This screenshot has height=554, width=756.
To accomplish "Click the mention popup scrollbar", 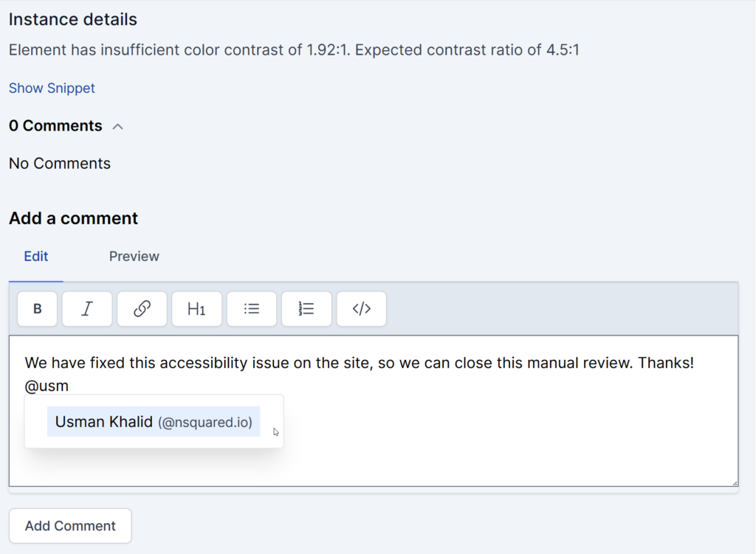I will coord(281,420).
